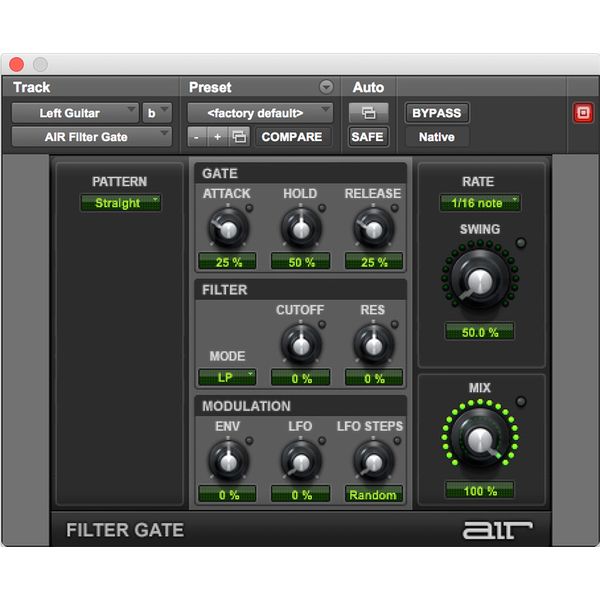Viewport: 600px width, 600px height.
Task: Click the MODULATION section header
Action: click(x=300, y=406)
